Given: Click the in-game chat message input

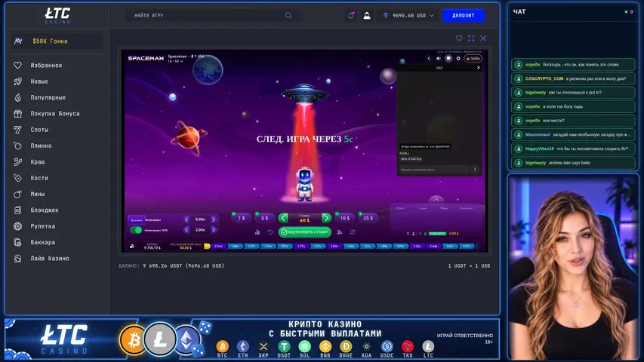Looking at the screenshot, I should tap(434, 169).
